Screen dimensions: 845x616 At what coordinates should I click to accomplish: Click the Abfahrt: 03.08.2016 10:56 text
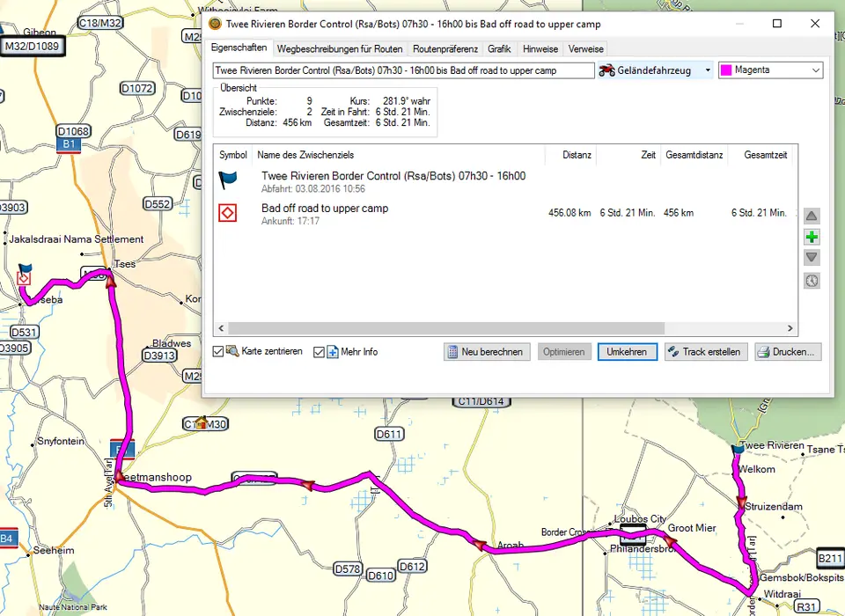[x=313, y=189]
